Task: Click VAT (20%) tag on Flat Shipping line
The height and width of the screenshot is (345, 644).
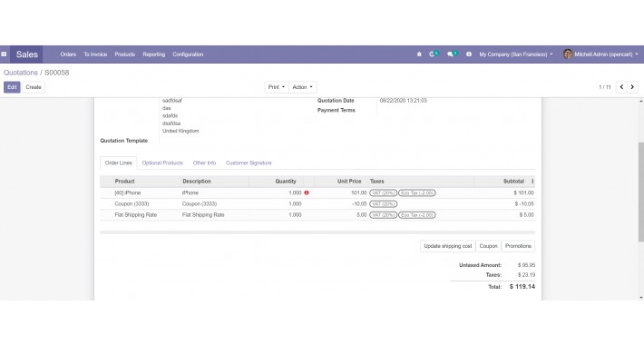Action: (383, 215)
